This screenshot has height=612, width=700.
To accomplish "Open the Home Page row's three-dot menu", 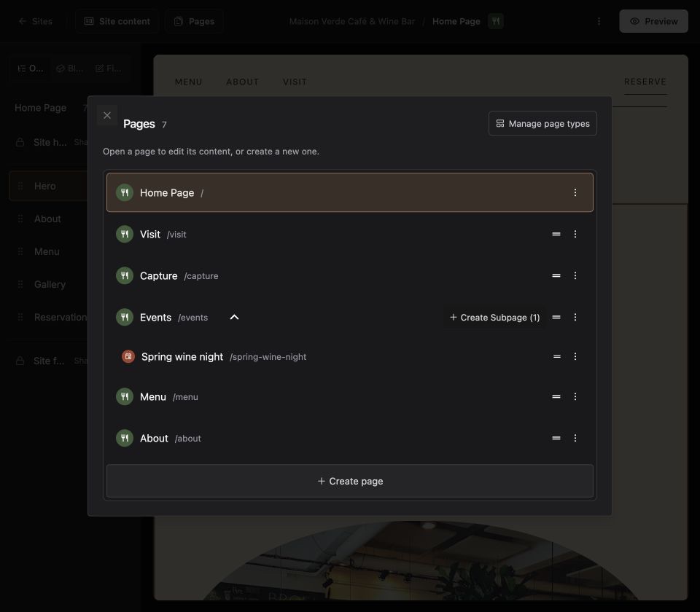I will (x=575, y=192).
